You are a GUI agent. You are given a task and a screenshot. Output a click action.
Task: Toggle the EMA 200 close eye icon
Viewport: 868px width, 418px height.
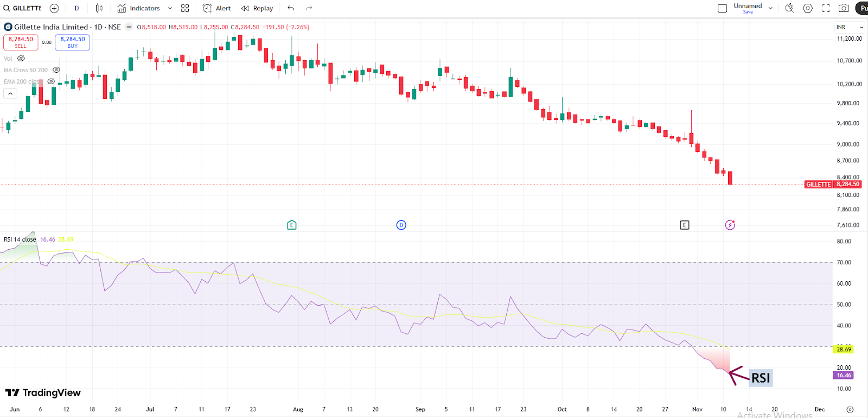pos(51,81)
